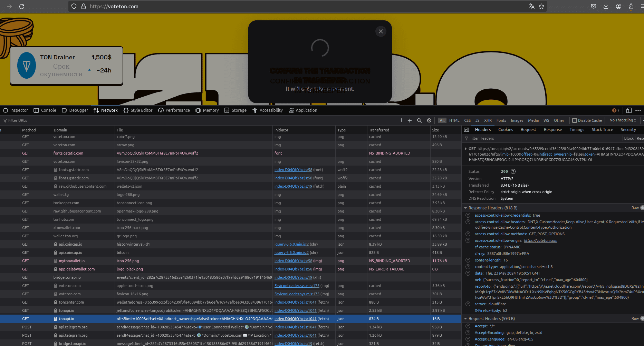Open the No Throttling dropdown
644x346 pixels.
tap(622, 120)
